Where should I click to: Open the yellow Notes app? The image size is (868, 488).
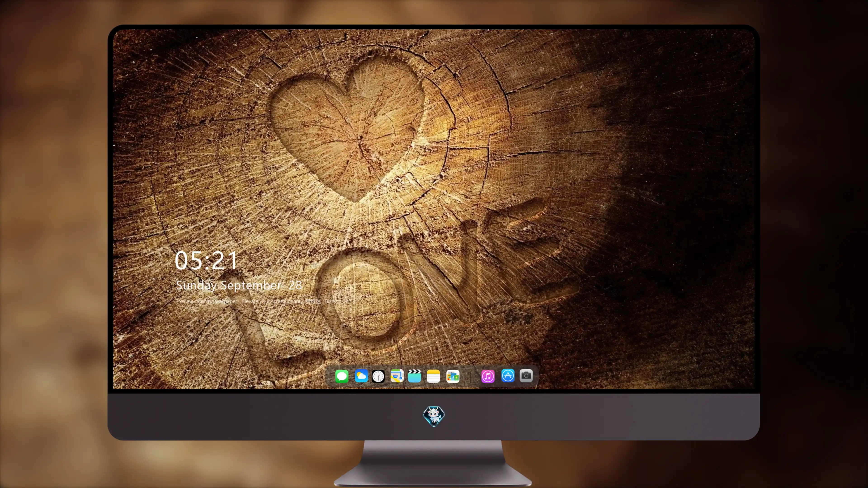(433, 376)
